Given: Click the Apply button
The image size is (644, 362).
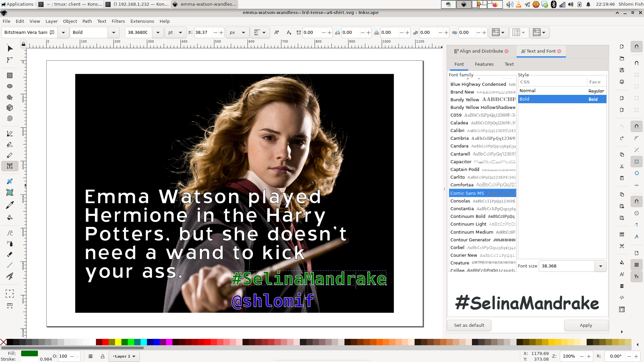Looking at the screenshot, I should click(586, 325).
